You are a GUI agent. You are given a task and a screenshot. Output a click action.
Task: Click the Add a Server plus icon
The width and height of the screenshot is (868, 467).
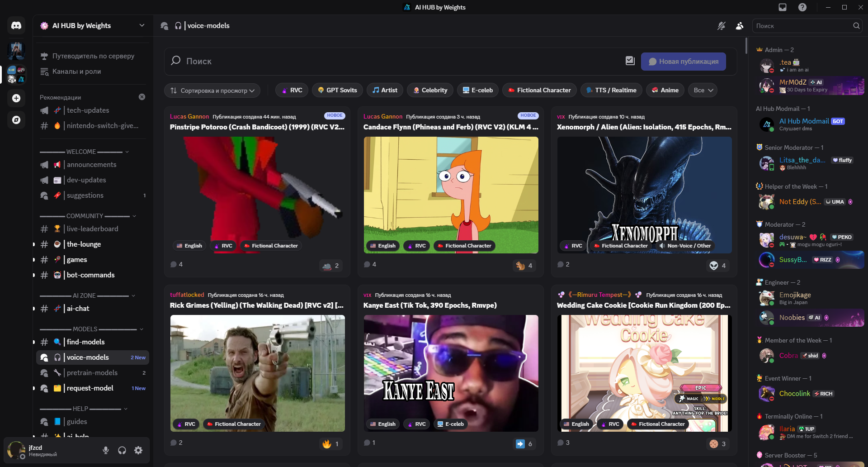pos(16,98)
